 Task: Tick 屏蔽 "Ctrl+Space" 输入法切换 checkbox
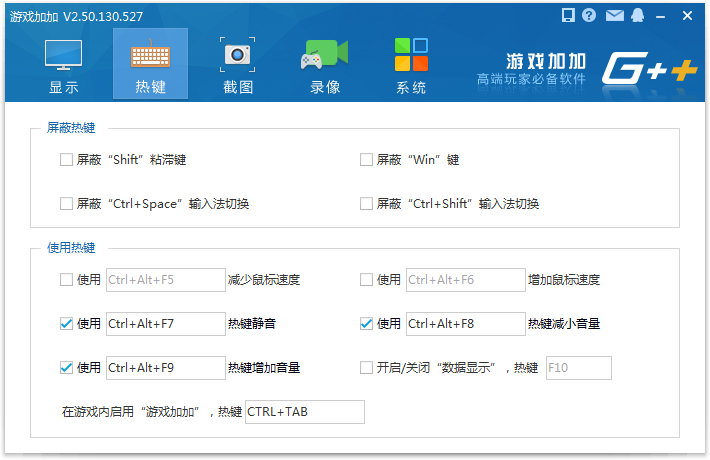[67, 204]
